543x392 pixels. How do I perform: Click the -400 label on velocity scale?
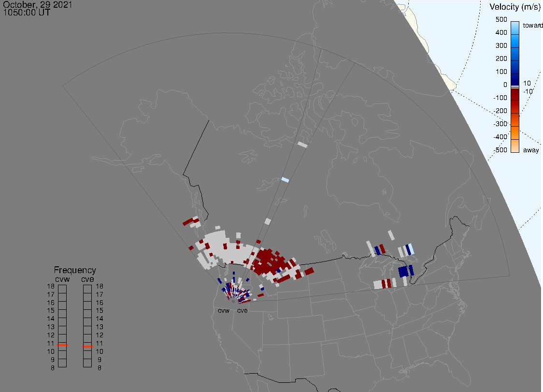[x=500, y=137]
